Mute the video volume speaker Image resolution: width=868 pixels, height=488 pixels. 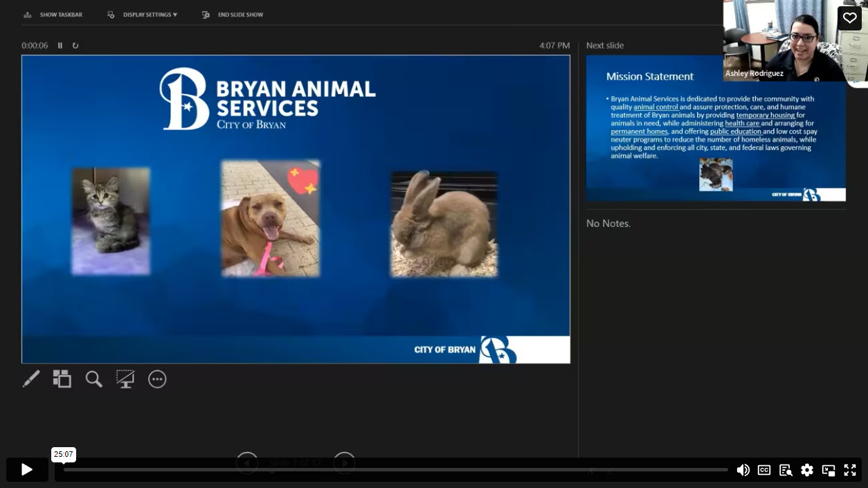743,470
